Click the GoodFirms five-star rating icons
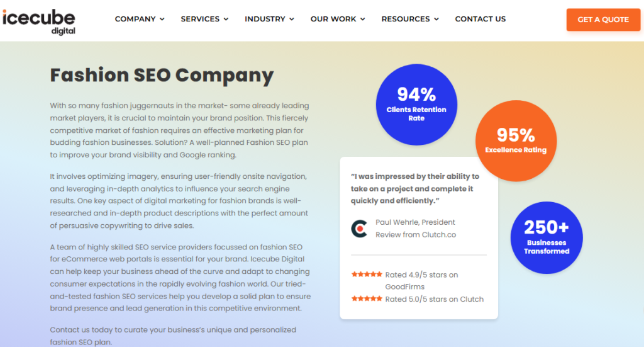The width and height of the screenshot is (644, 347). [367, 275]
